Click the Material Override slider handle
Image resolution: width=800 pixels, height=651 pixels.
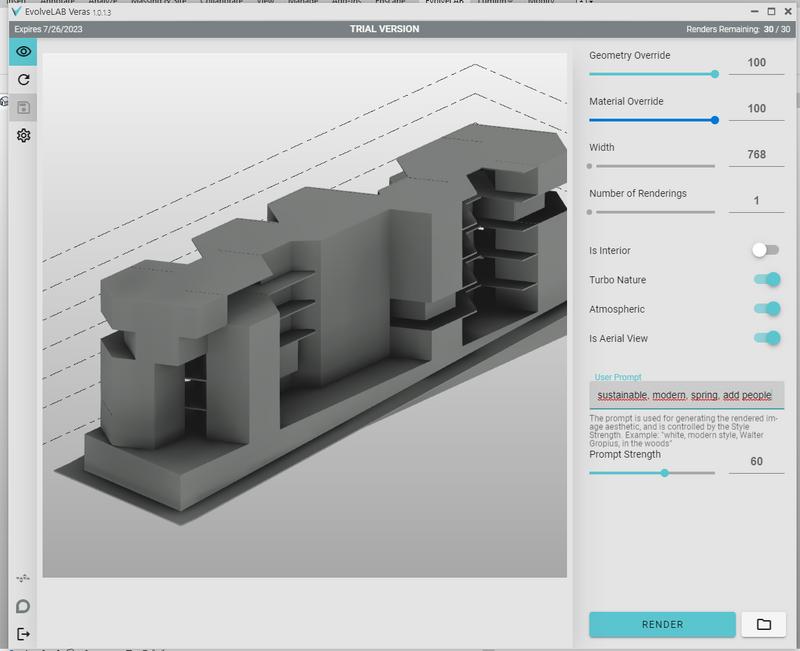pos(715,120)
